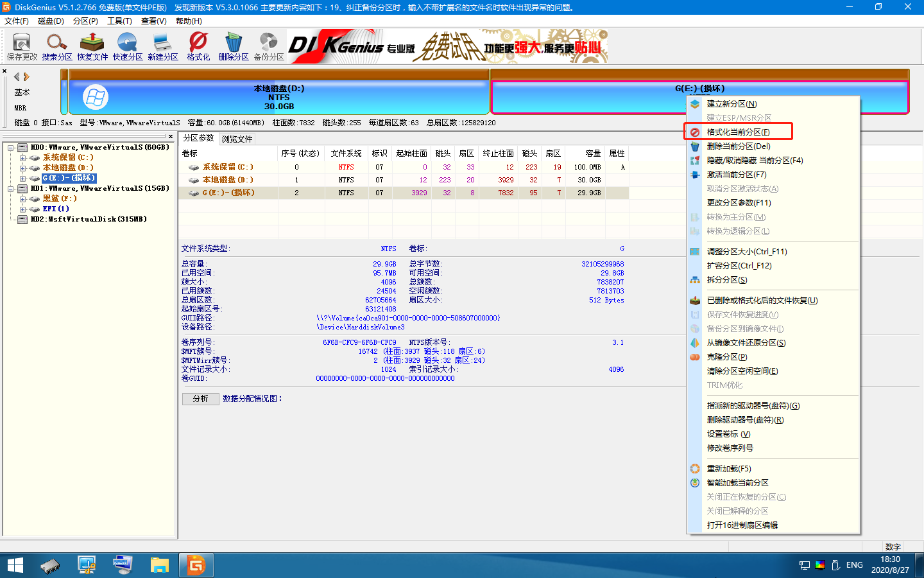924x578 pixels.
Task: Click the DiskGenius orange taskbar icon
Action: (196, 565)
